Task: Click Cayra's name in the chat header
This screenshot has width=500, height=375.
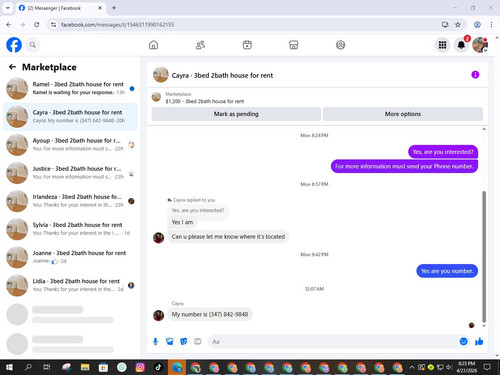Action: [x=222, y=75]
